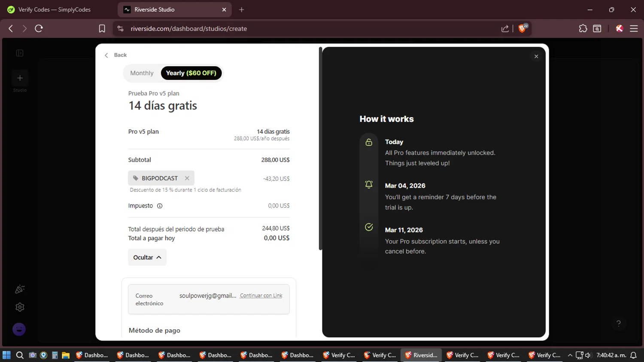The image size is (644, 362).
Task: Open the Studio plus button in the sidebar
Action: point(20,78)
